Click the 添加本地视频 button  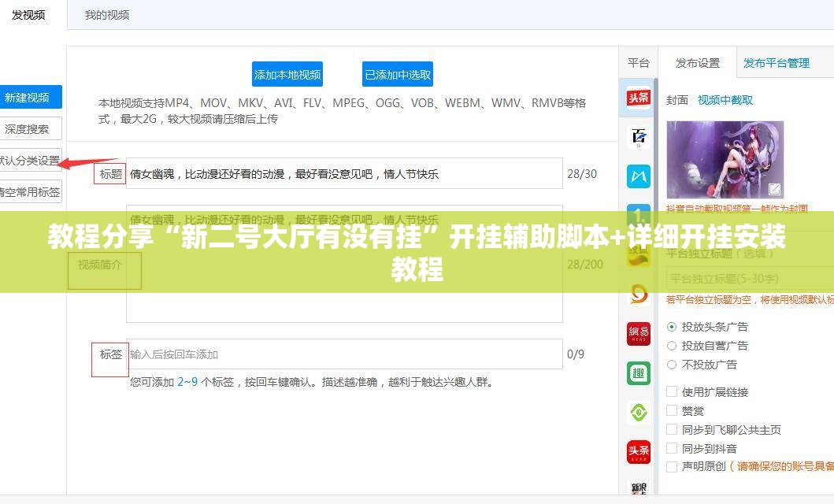[287, 75]
